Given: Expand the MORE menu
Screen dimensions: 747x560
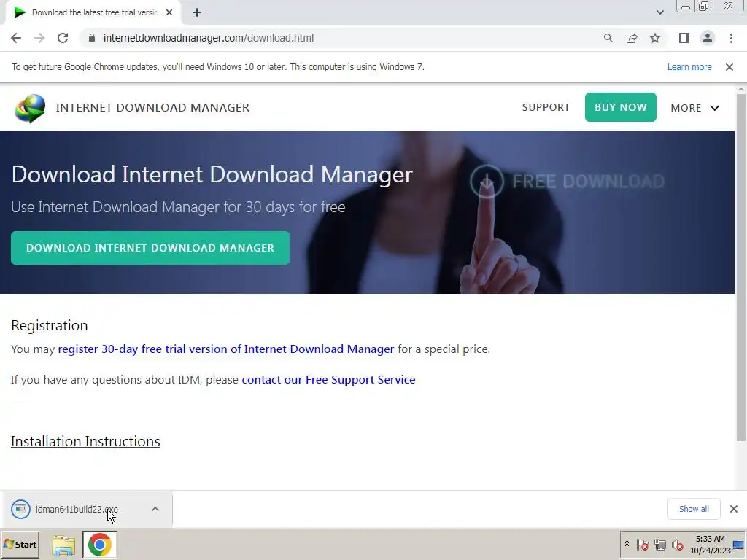Looking at the screenshot, I should [x=694, y=108].
